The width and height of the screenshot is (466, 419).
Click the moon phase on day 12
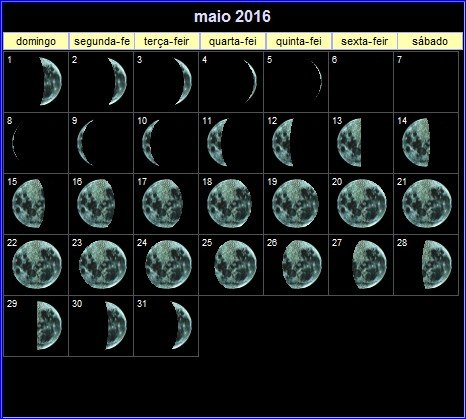[283, 143]
